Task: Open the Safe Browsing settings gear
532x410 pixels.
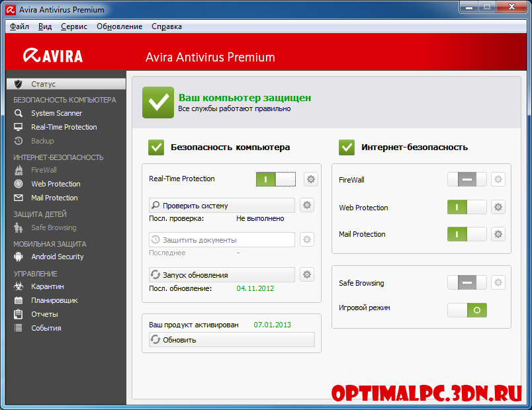Action: [498, 282]
